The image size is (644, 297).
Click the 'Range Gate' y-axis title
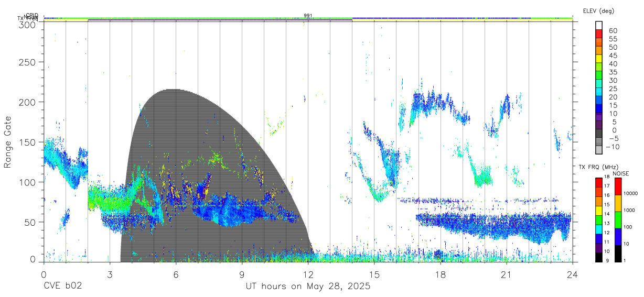pos(8,142)
